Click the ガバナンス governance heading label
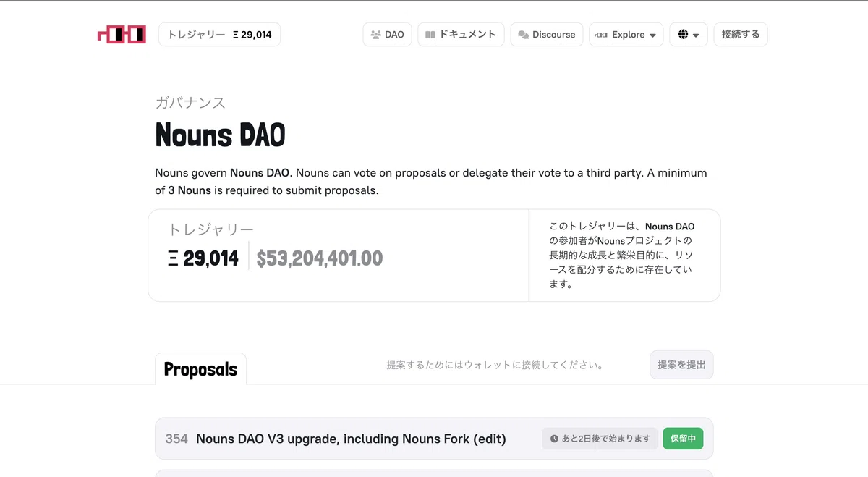Screen dimensions: 868x477 (190, 103)
